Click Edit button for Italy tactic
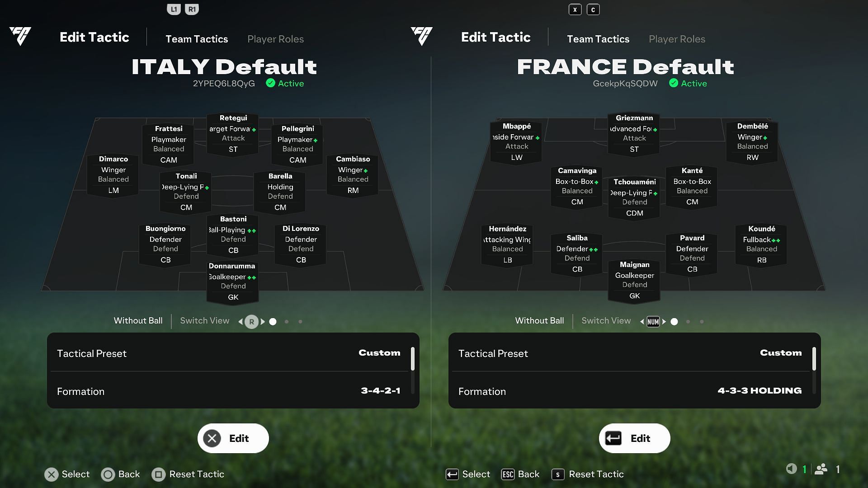 (233, 438)
